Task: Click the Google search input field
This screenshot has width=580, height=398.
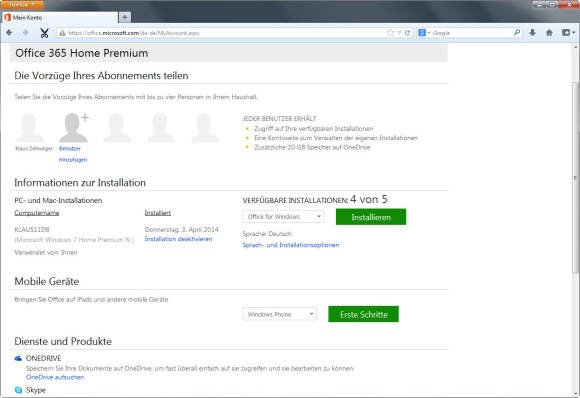Action: point(472,33)
